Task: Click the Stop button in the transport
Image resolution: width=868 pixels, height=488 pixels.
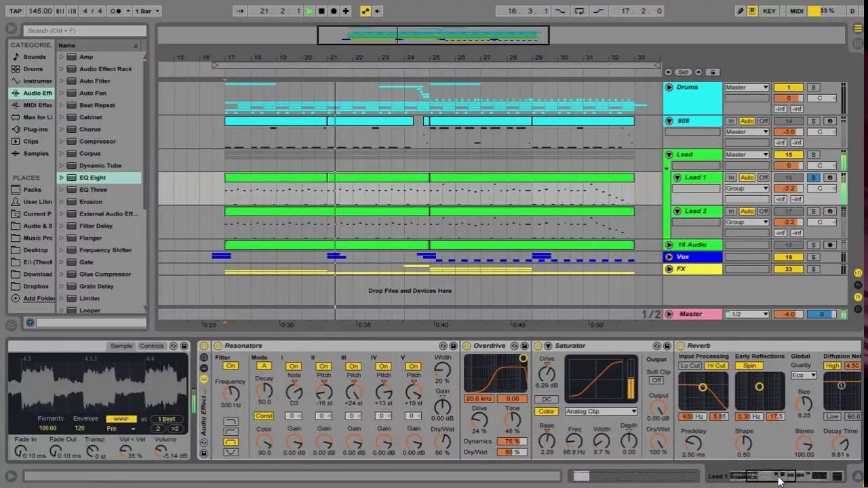Action: coord(322,10)
